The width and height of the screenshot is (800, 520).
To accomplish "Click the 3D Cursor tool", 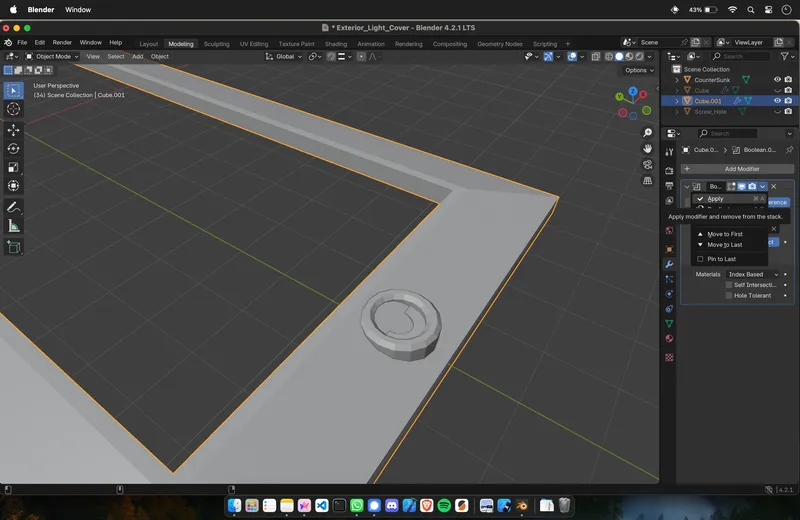I will [14, 109].
